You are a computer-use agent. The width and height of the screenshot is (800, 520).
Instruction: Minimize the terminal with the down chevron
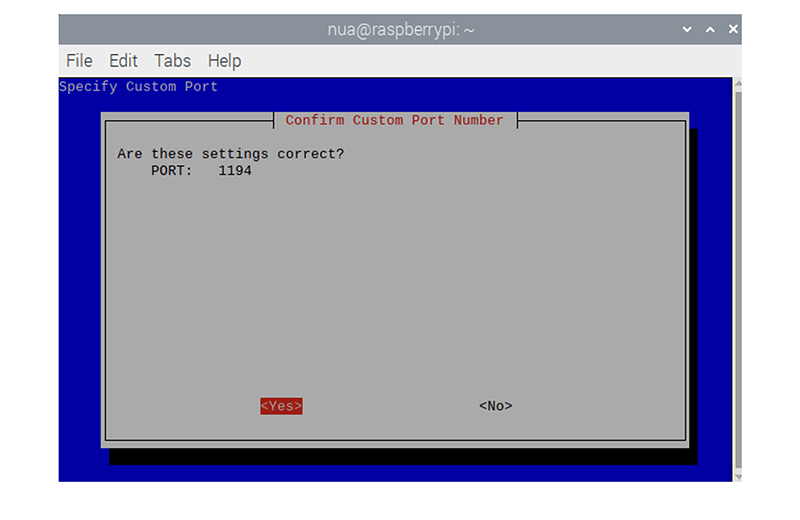(687, 30)
